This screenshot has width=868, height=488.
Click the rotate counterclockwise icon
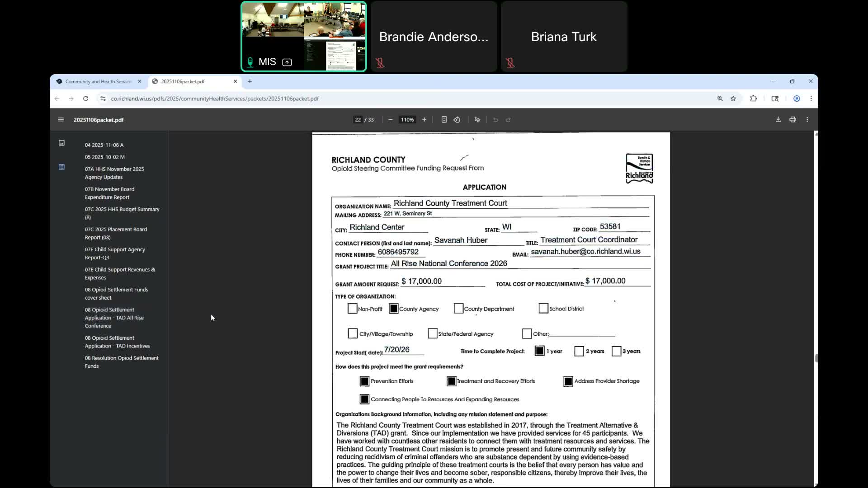(x=457, y=120)
